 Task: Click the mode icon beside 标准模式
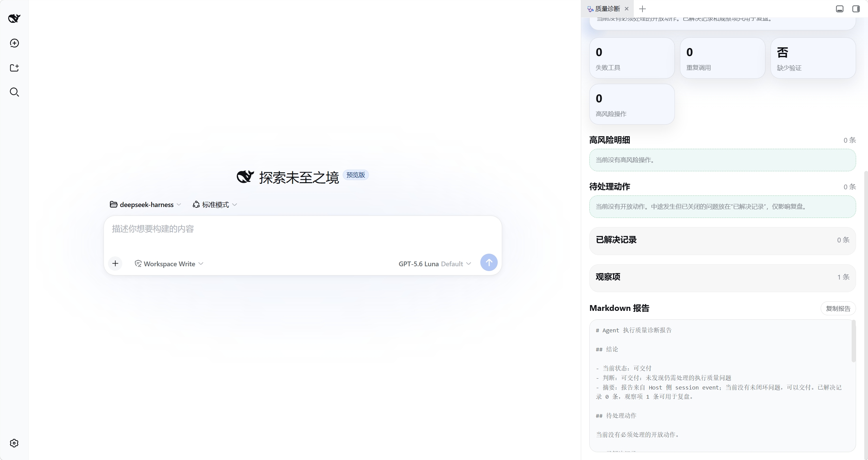(x=196, y=204)
